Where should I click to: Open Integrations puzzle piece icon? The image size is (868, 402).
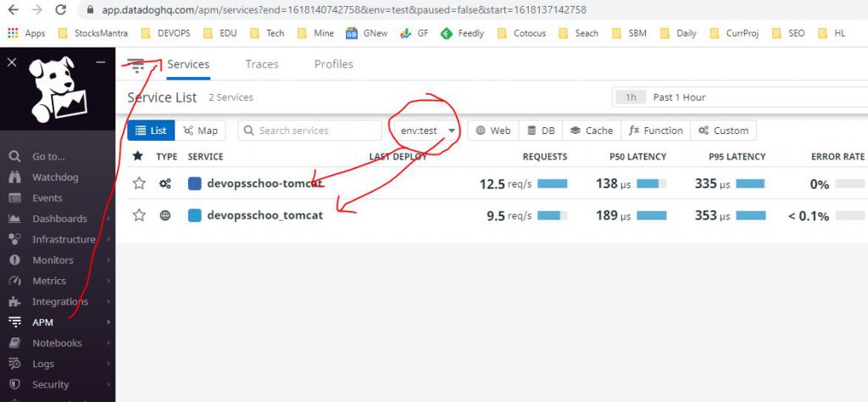coord(14,302)
